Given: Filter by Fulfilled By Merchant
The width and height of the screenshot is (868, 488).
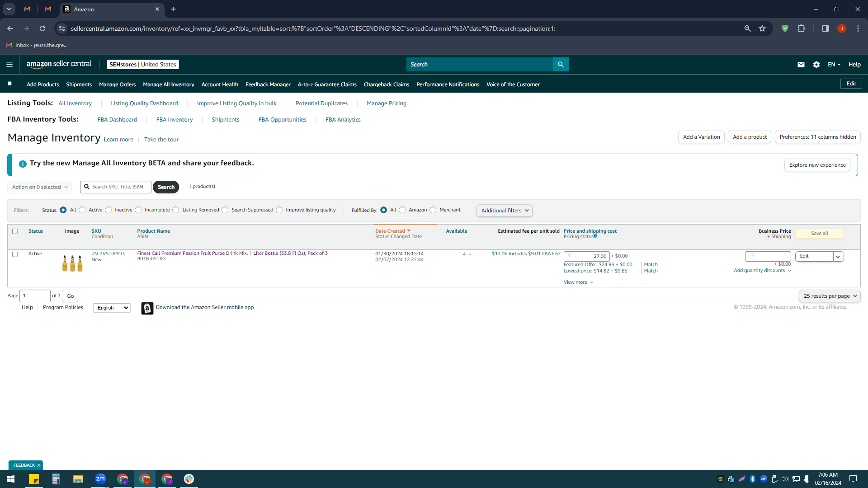Looking at the screenshot, I should [x=433, y=210].
